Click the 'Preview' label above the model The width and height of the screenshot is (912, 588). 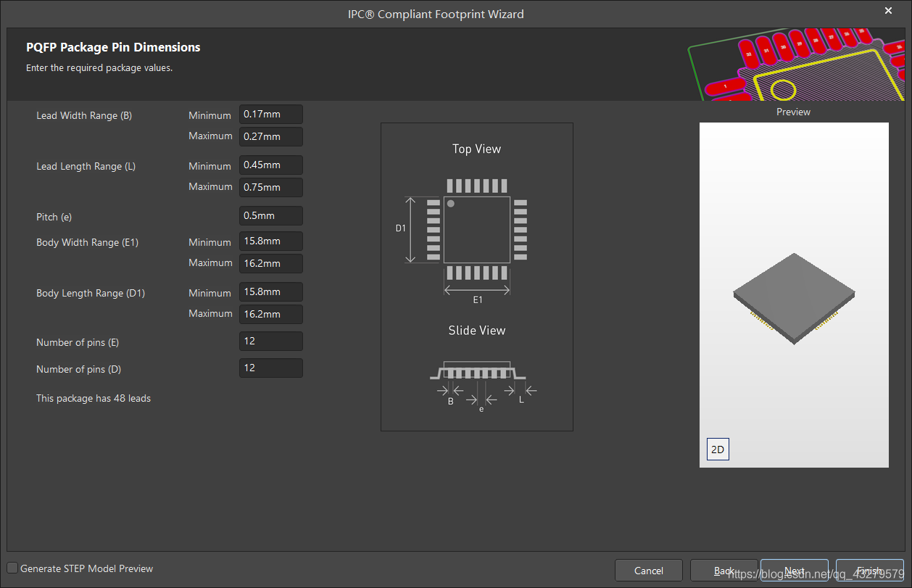[x=793, y=112]
